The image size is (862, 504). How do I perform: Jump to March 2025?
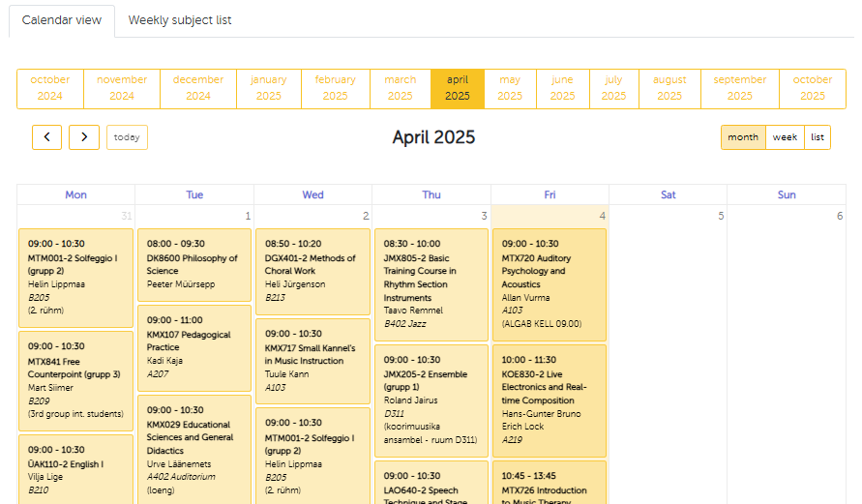coord(400,88)
